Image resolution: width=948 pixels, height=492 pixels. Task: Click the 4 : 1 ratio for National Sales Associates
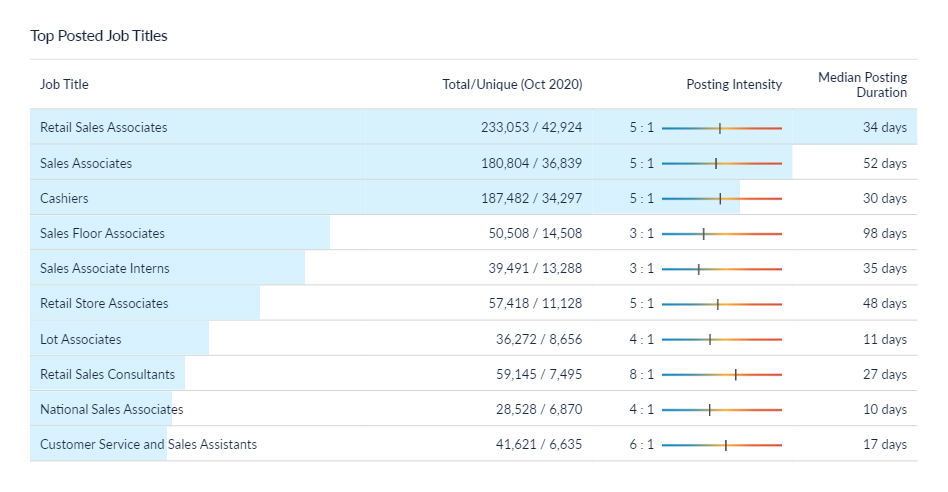click(x=641, y=409)
